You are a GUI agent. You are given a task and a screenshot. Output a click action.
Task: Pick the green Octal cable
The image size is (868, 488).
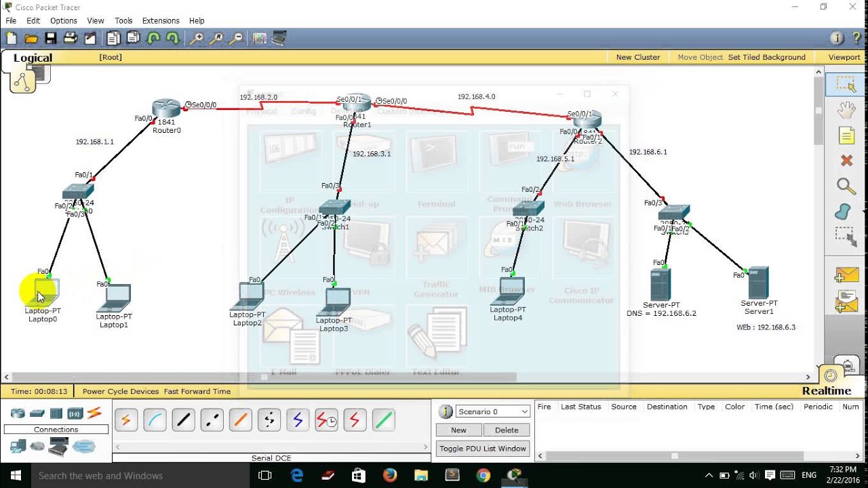coord(383,421)
